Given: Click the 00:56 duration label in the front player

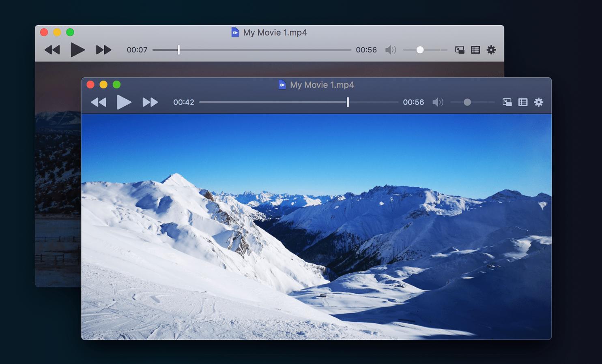Looking at the screenshot, I should pyautogui.click(x=413, y=102).
